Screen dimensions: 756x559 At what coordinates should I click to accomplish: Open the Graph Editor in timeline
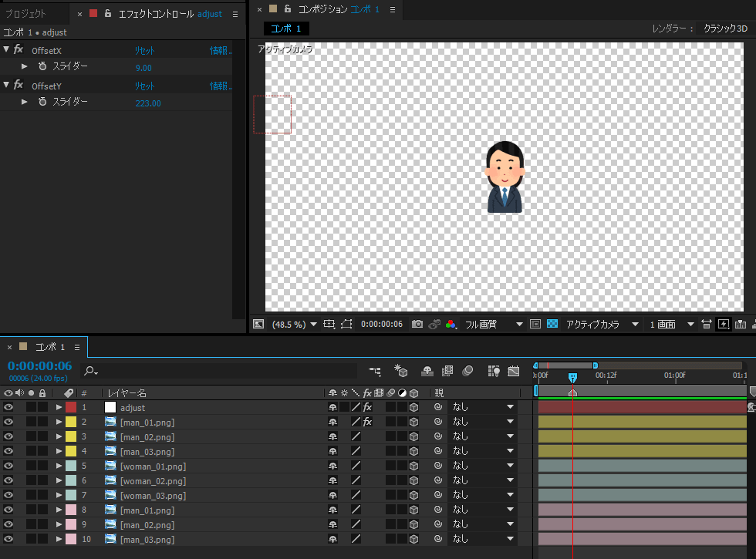514,372
